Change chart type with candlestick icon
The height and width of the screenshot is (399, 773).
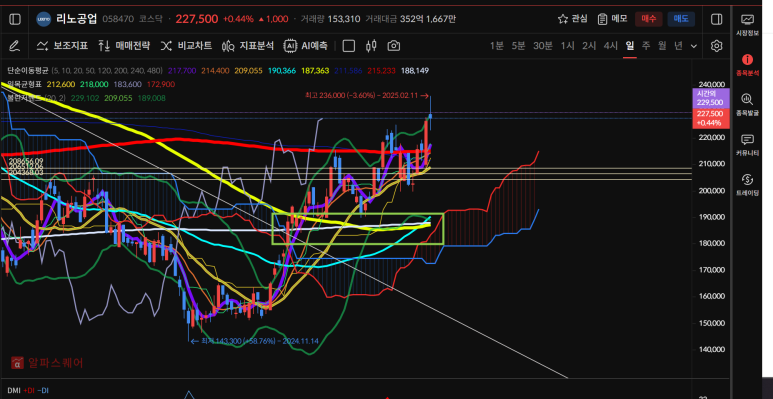pos(371,46)
